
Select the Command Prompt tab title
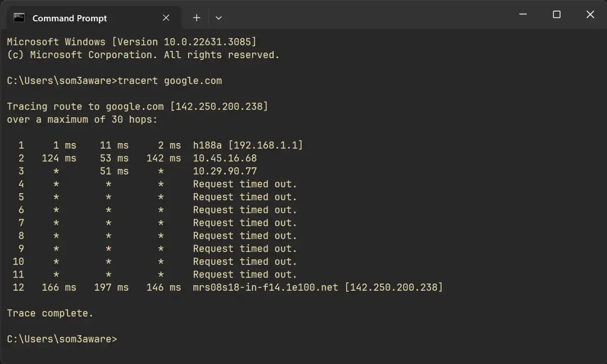70,18
